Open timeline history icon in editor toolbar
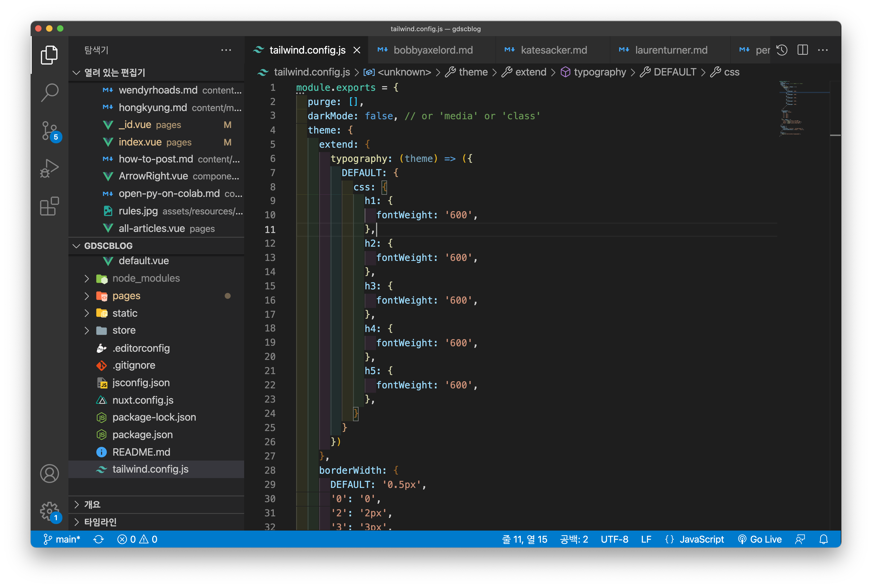The height and width of the screenshot is (588, 872). tap(782, 50)
